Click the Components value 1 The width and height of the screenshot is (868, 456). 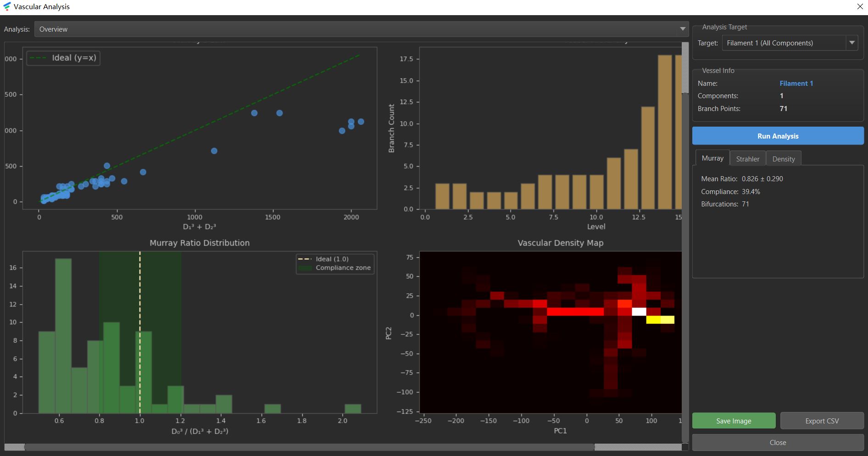pyautogui.click(x=781, y=96)
